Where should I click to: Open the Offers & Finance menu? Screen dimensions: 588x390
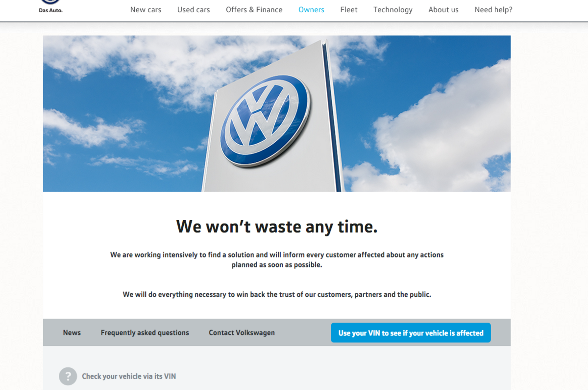(254, 9)
